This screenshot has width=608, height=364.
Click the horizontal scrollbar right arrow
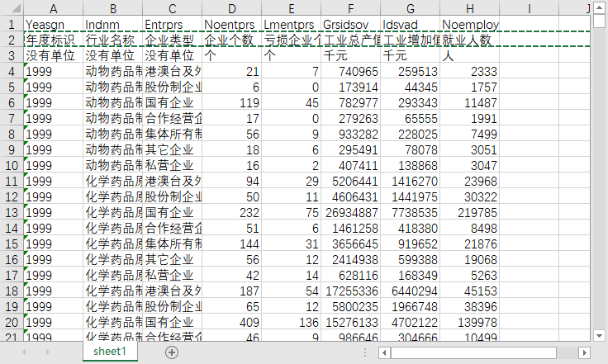pyautogui.click(x=584, y=352)
